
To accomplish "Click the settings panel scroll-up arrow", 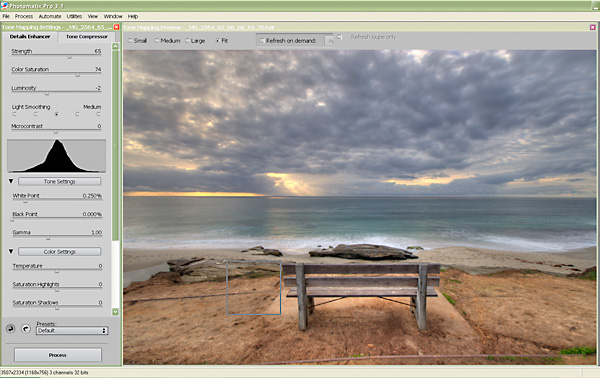I will 116,46.
